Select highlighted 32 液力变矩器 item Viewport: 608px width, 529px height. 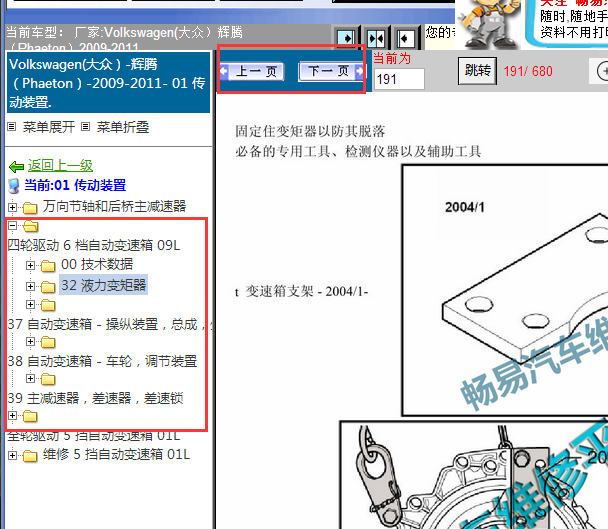point(104,285)
